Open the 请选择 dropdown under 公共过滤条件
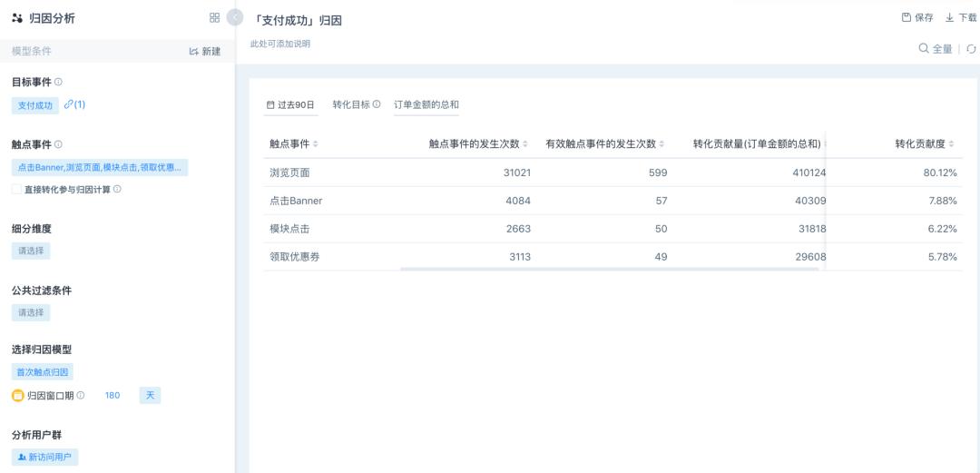Viewport: 980px width, 473px height. click(31, 313)
